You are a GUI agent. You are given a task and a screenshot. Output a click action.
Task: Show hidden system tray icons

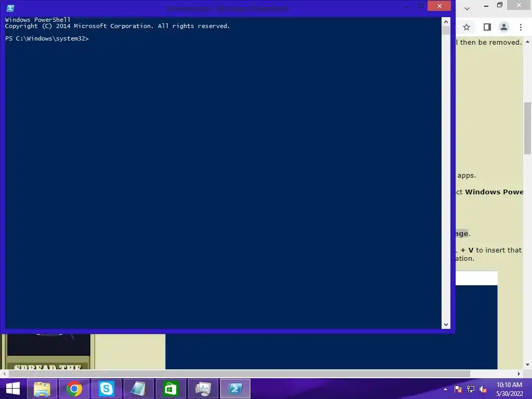(x=445, y=389)
